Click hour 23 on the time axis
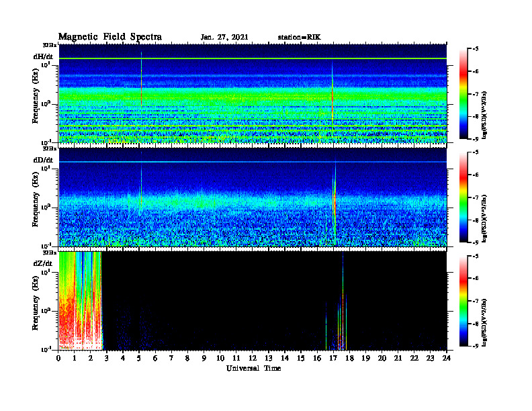The width and height of the screenshot is (532, 411). click(x=430, y=359)
